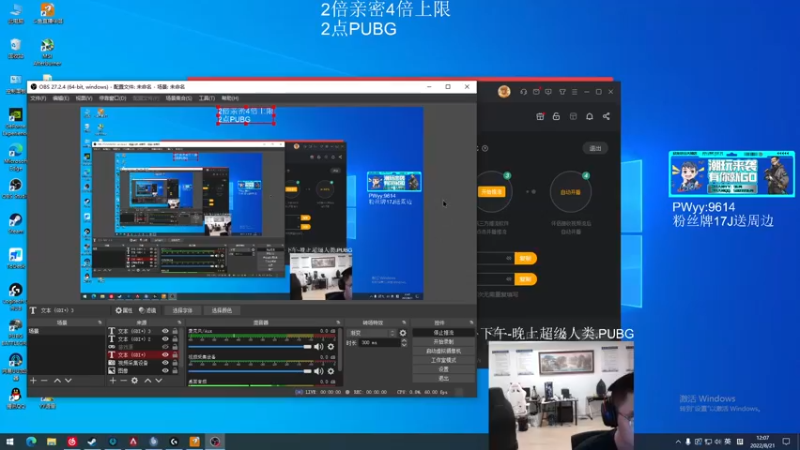The image size is (800, 450).
Task: Pop out the 场景 scenes dock
Action: (x=100, y=322)
